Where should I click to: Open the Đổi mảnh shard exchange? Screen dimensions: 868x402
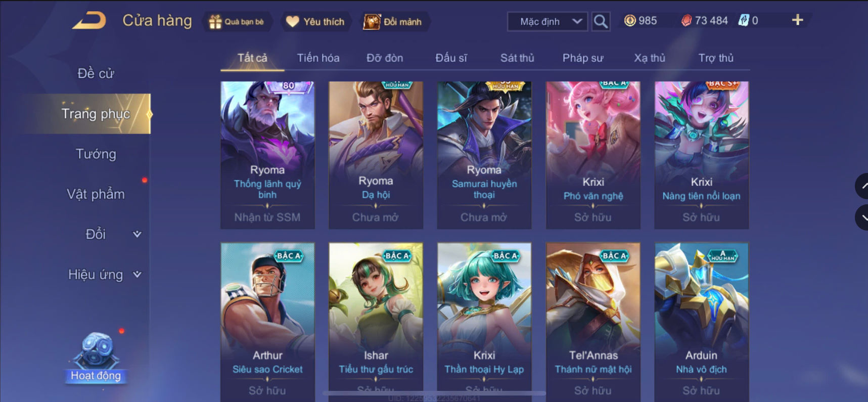393,22
